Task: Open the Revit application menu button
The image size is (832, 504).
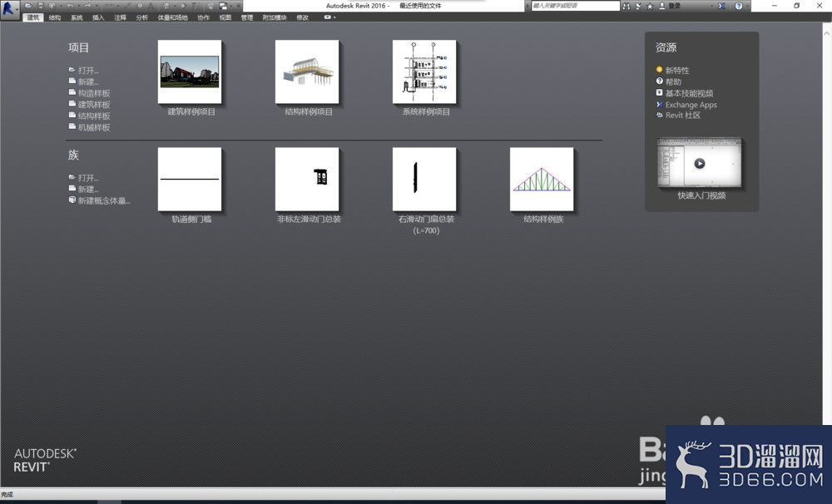Action: tap(9, 8)
